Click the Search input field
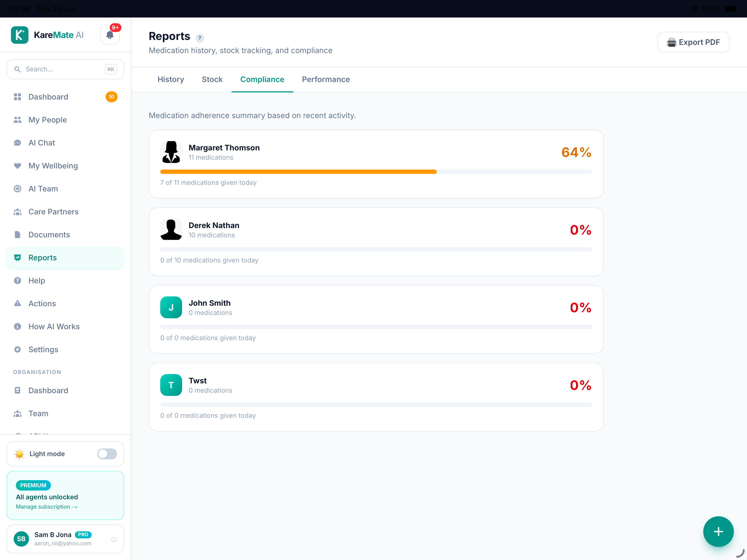Image resolution: width=747 pixels, height=560 pixels. [65, 69]
